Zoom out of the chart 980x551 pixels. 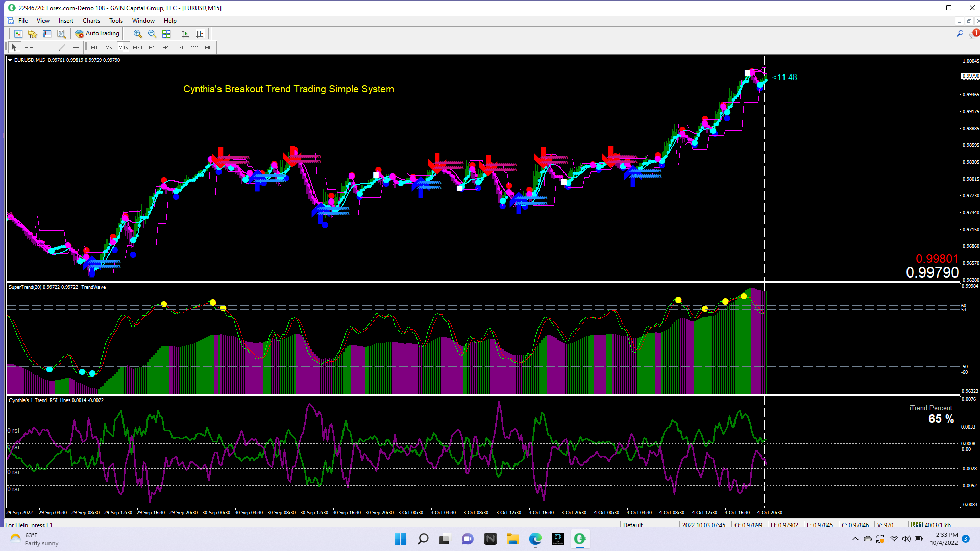click(x=152, y=34)
